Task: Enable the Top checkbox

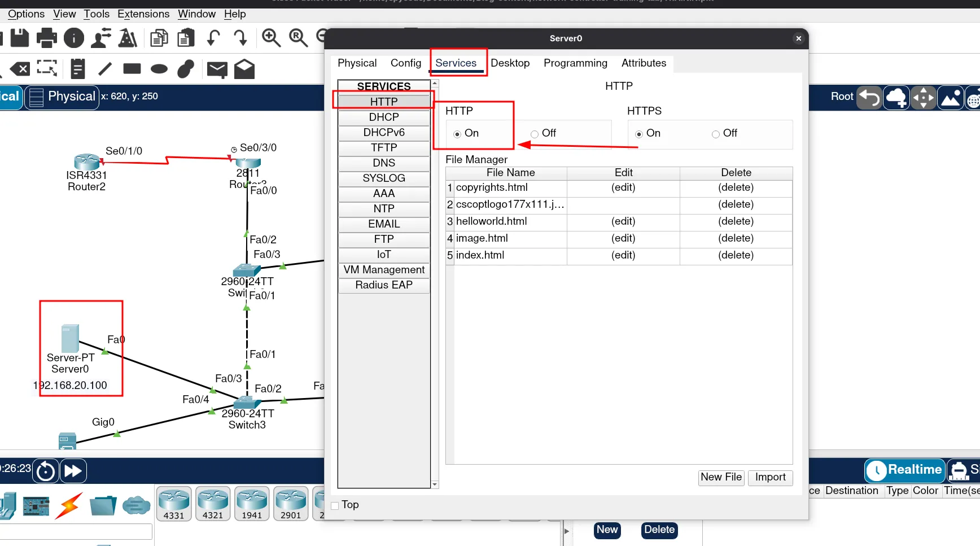Action: (x=335, y=505)
